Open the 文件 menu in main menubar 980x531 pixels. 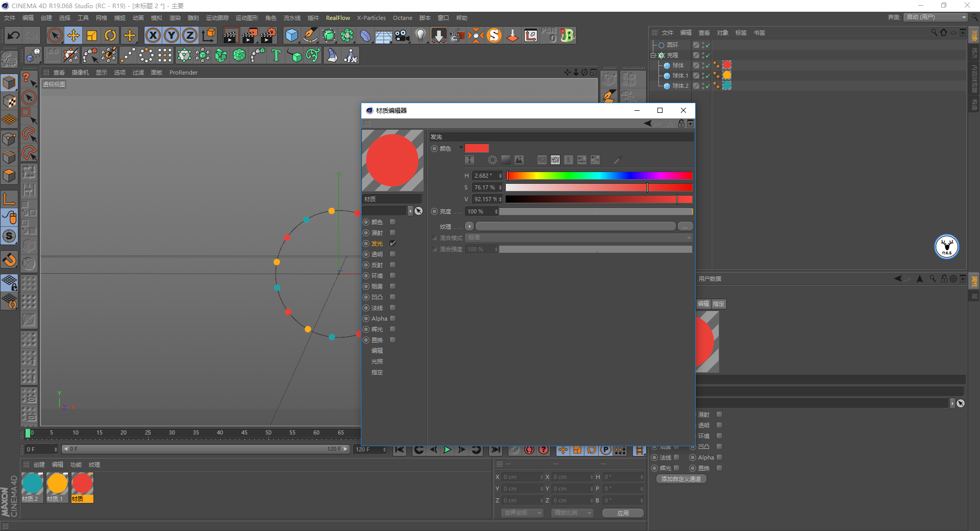point(10,18)
